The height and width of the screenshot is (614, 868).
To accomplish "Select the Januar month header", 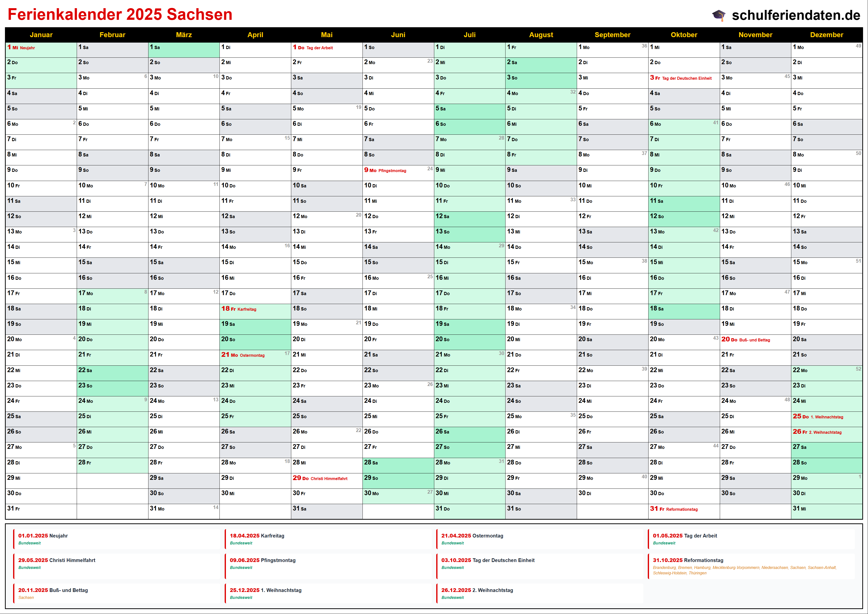I will (41, 35).
